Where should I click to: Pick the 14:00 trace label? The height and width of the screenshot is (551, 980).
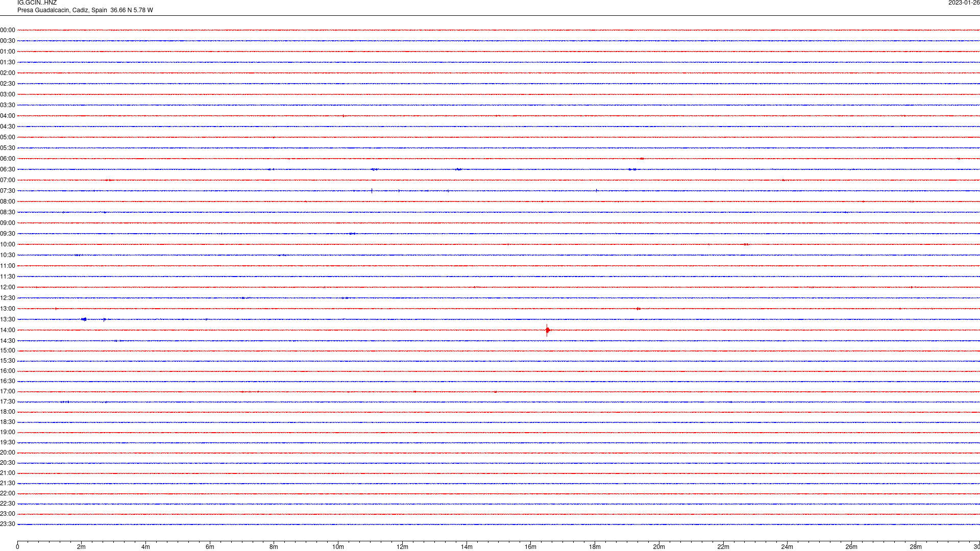(8, 330)
